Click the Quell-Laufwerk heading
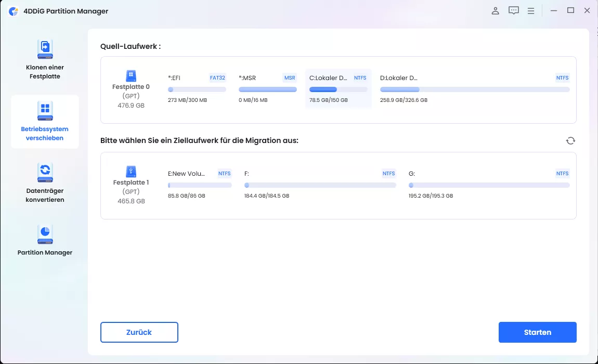This screenshot has height=364, width=598. pos(131,47)
